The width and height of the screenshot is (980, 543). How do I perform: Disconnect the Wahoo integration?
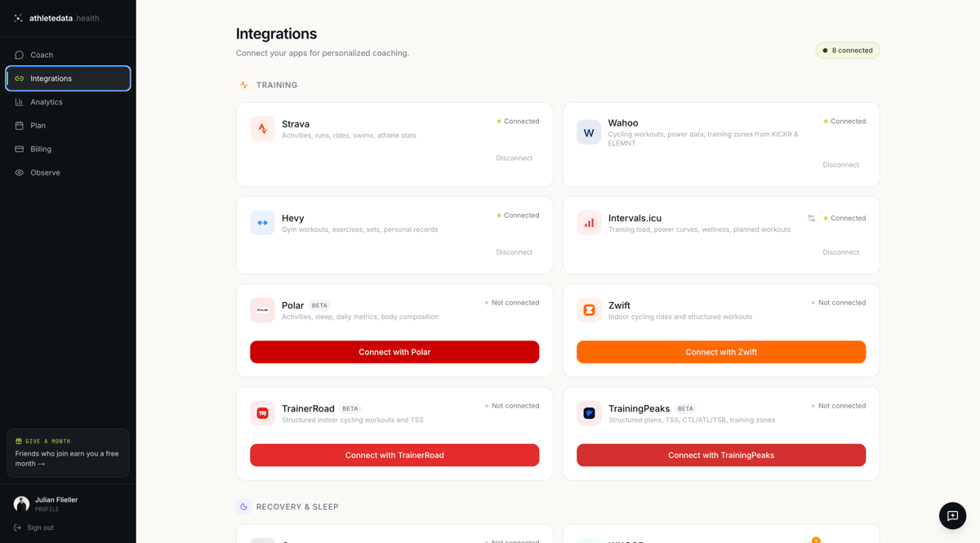tap(841, 165)
